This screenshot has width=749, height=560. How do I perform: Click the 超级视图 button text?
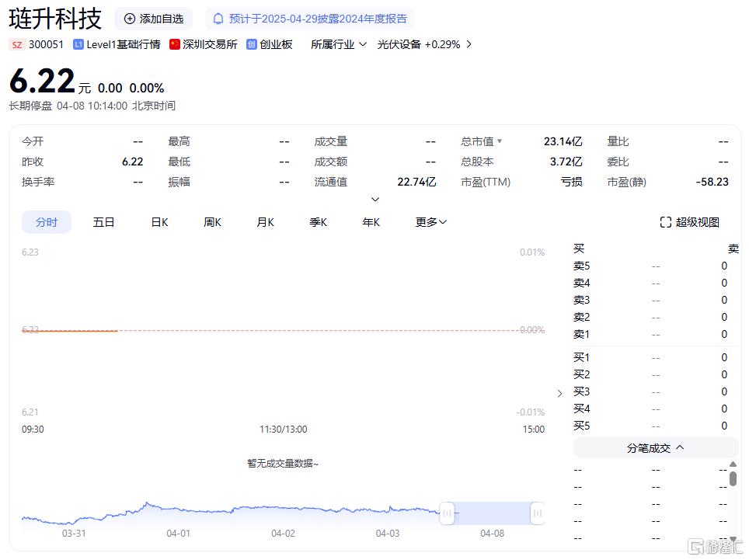pos(698,222)
